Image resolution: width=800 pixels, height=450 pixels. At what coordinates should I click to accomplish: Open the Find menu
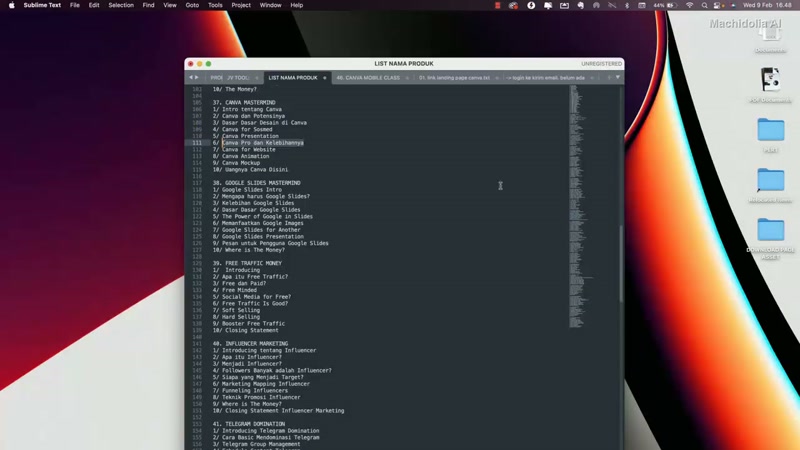(x=148, y=5)
